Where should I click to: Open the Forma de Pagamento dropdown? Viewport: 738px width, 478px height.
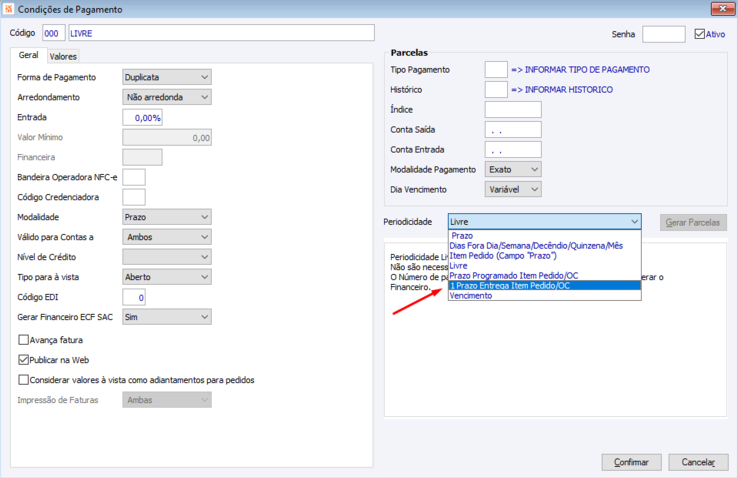tap(167, 77)
